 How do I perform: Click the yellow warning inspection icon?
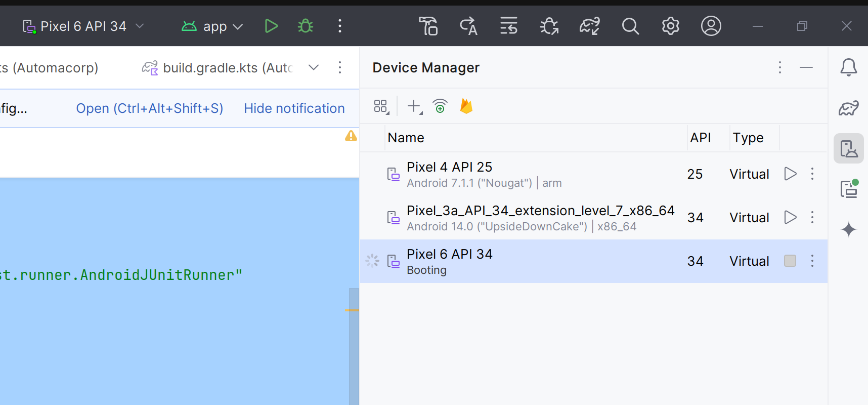tap(351, 136)
